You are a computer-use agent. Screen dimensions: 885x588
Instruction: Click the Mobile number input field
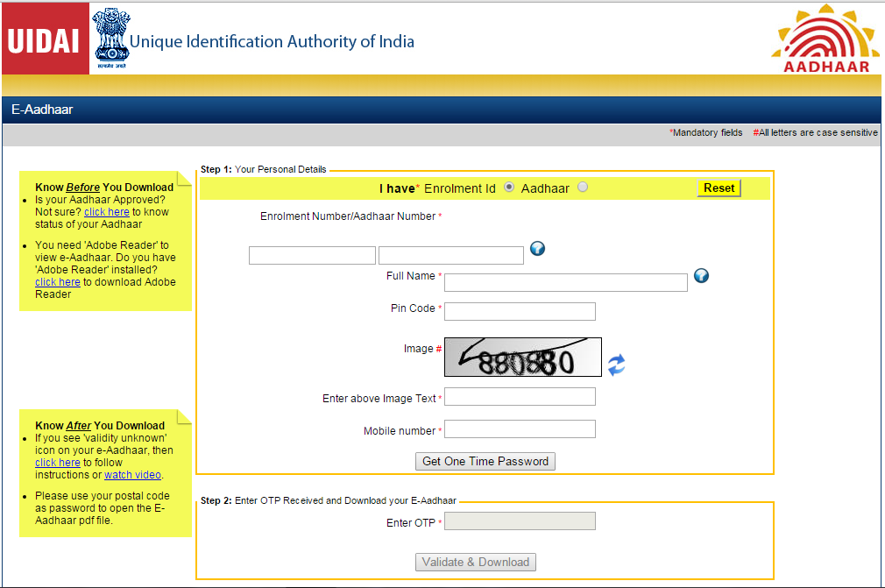(520, 430)
